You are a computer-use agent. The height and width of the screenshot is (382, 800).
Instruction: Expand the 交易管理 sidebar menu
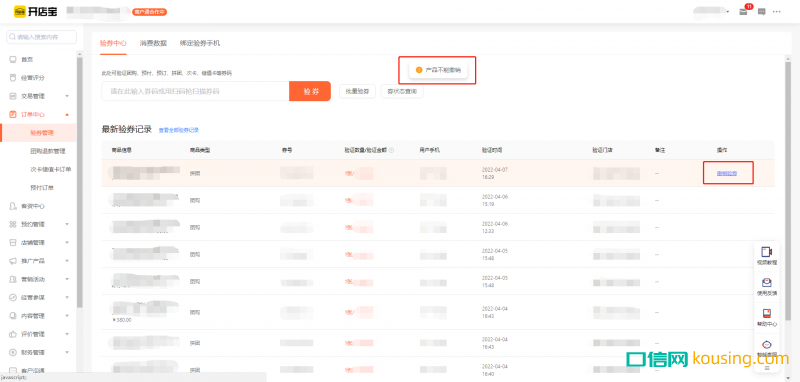(x=39, y=96)
